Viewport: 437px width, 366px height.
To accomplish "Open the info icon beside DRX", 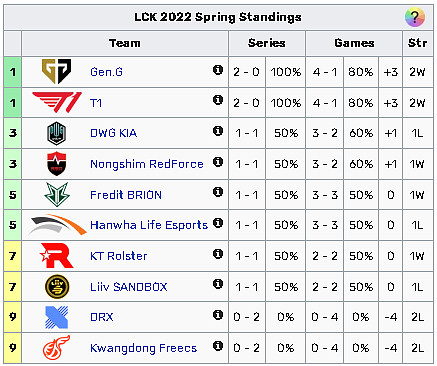I will [218, 315].
